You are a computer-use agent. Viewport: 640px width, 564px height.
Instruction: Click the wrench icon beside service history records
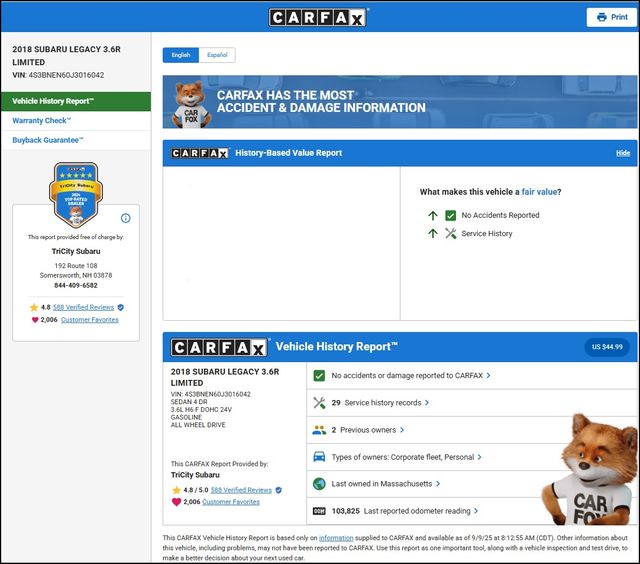click(319, 402)
